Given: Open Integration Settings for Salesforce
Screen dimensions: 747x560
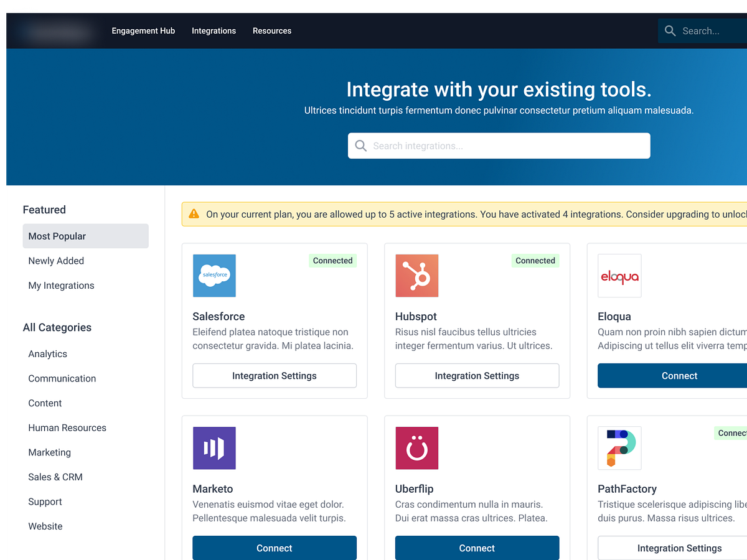Looking at the screenshot, I should 275,376.
